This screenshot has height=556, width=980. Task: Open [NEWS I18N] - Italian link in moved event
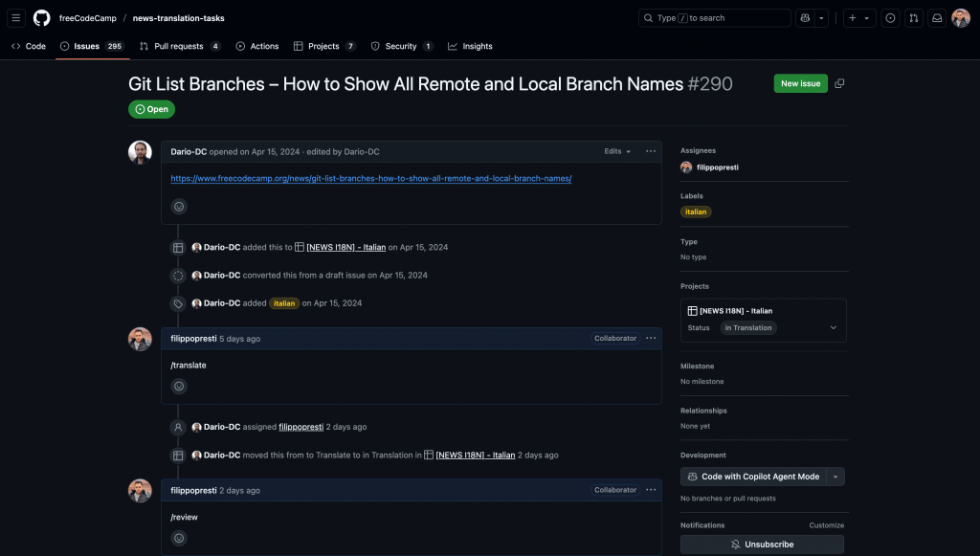click(x=475, y=456)
